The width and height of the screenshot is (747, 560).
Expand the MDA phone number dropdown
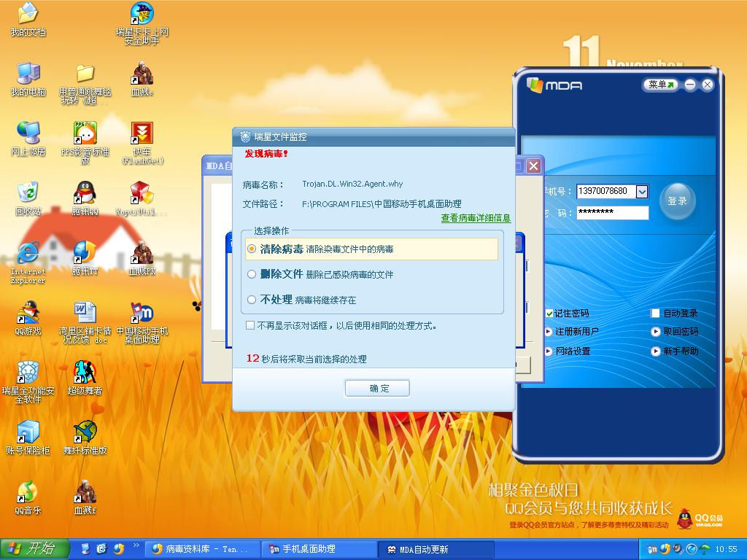pos(642,192)
